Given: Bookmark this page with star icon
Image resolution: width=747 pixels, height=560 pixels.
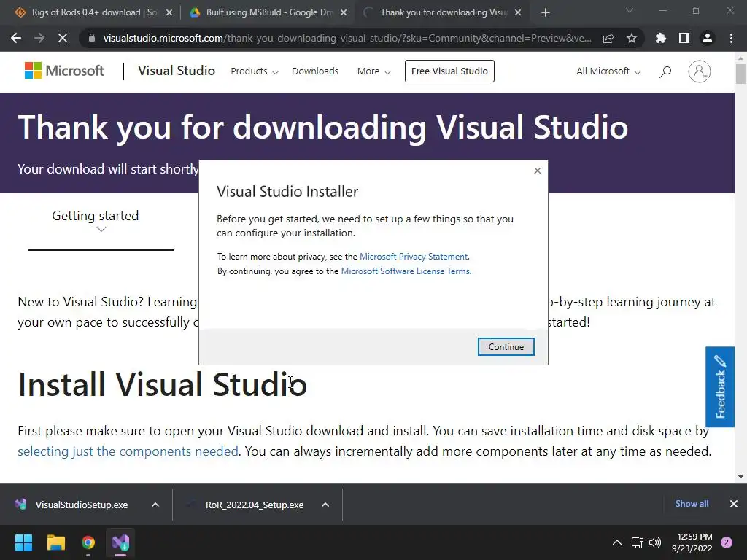Looking at the screenshot, I should coord(632,38).
